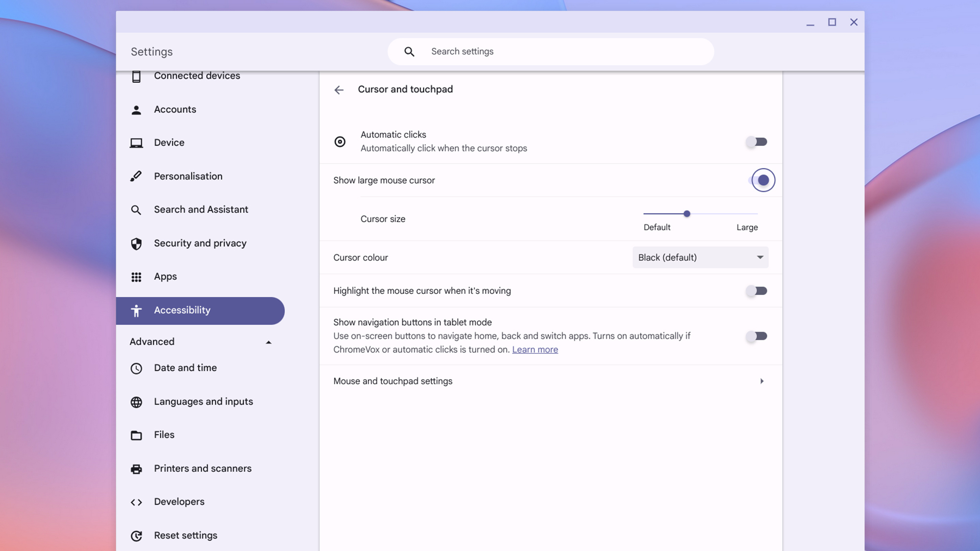Go to Accounts section
This screenshot has height=551, width=980.
pos(175,110)
